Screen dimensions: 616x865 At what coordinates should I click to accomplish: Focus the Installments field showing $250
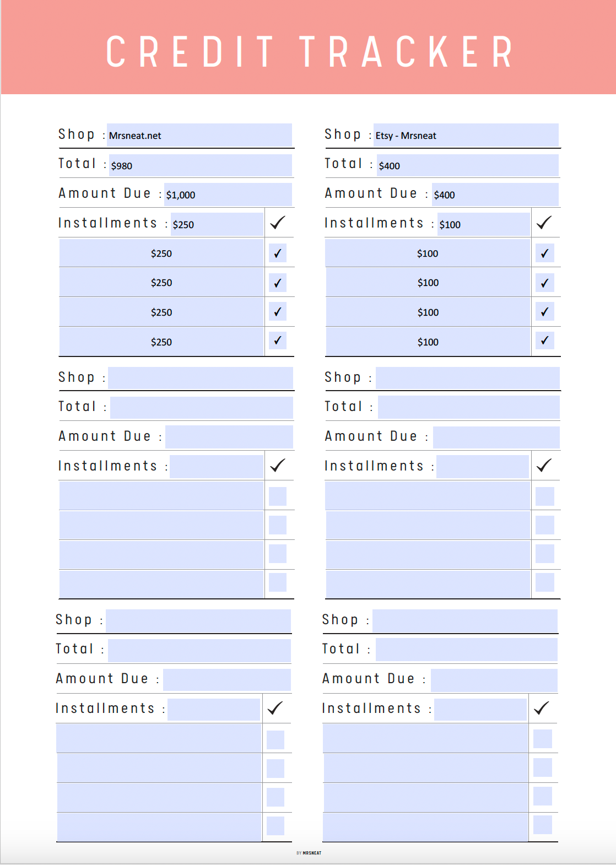click(x=217, y=224)
